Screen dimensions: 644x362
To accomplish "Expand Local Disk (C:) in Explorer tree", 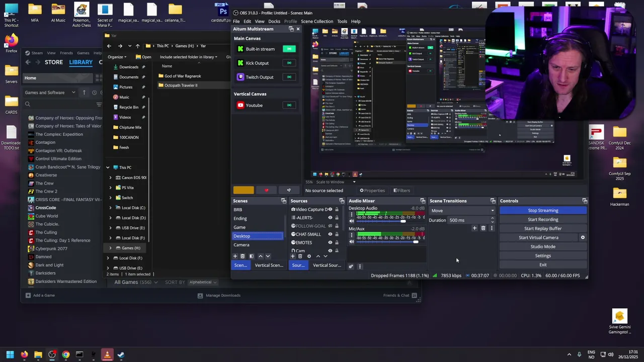I will pyautogui.click(x=111, y=208).
